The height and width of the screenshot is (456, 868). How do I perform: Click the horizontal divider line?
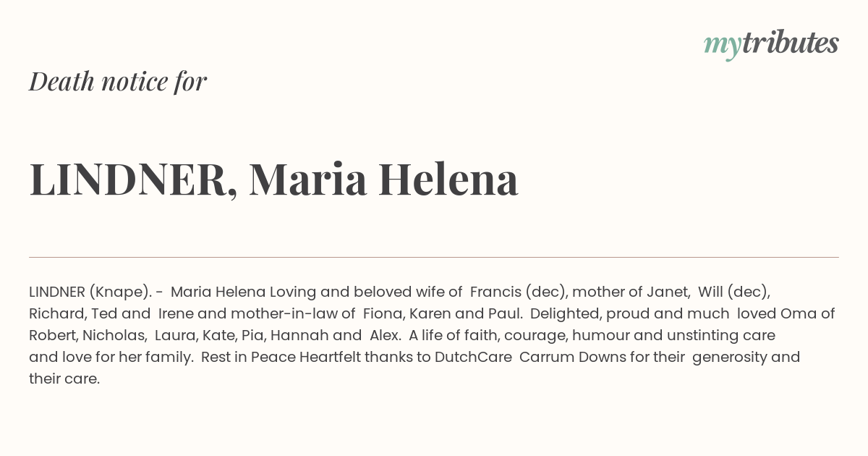(434, 257)
